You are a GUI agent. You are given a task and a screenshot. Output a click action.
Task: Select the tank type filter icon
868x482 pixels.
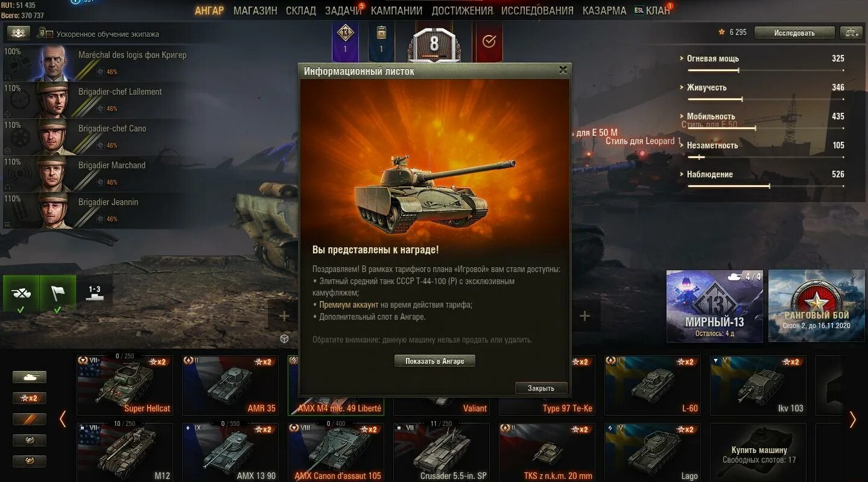pos(29,377)
